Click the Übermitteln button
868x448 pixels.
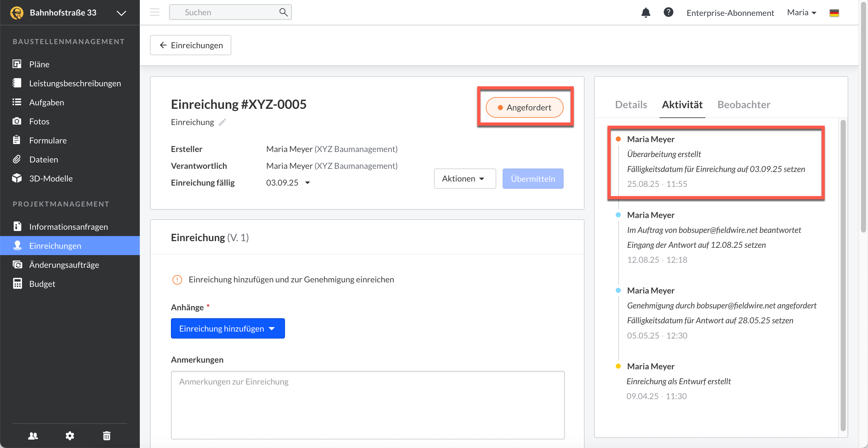(532, 179)
